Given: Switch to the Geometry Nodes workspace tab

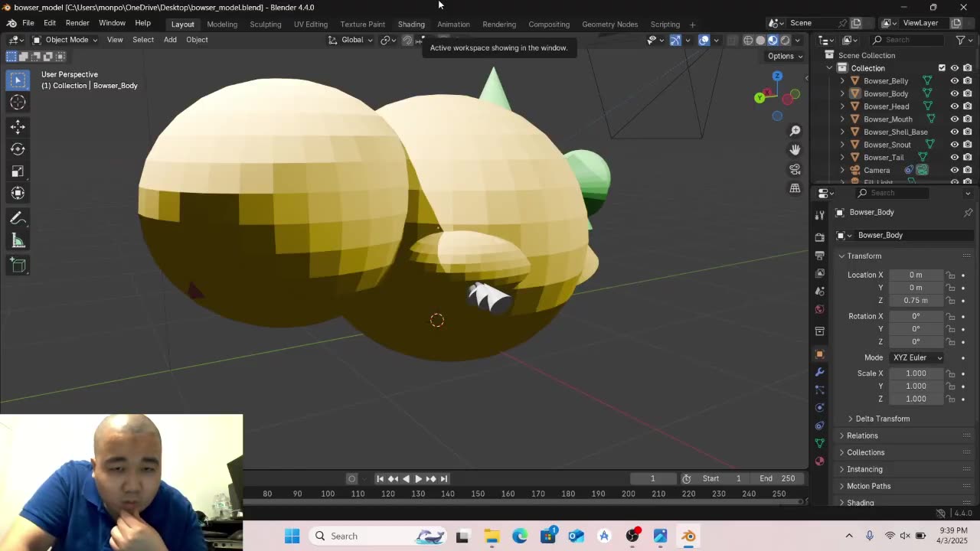Looking at the screenshot, I should [609, 24].
